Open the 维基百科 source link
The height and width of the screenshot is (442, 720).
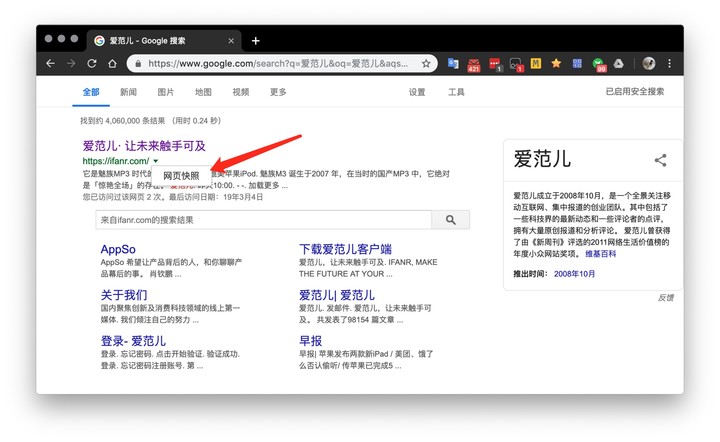601,254
